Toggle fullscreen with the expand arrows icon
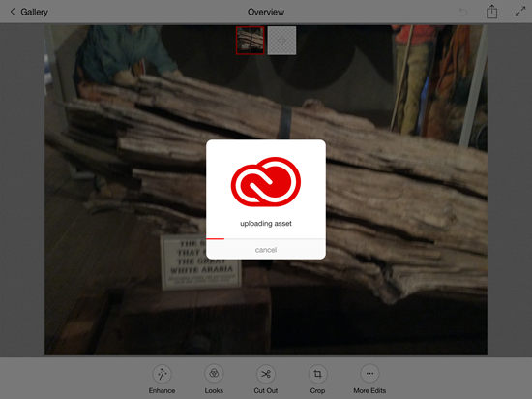This screenshot has height=399, width=532. (520, 12)
